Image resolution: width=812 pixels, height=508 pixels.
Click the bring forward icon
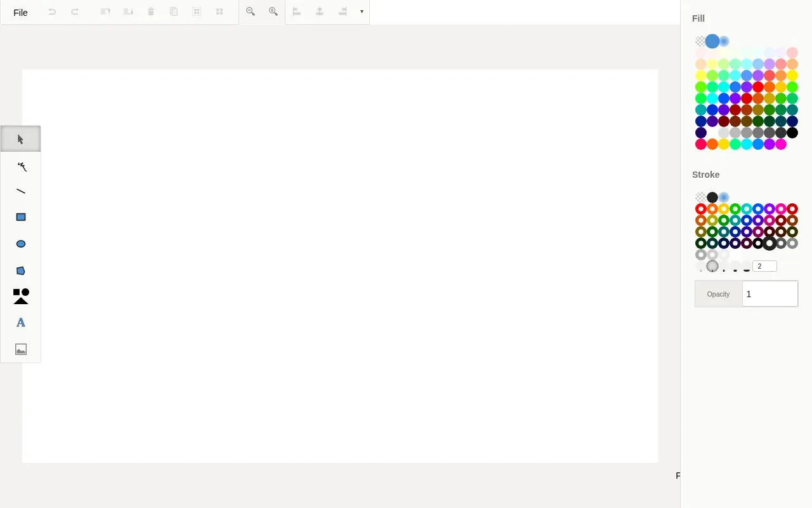point(105,11)
